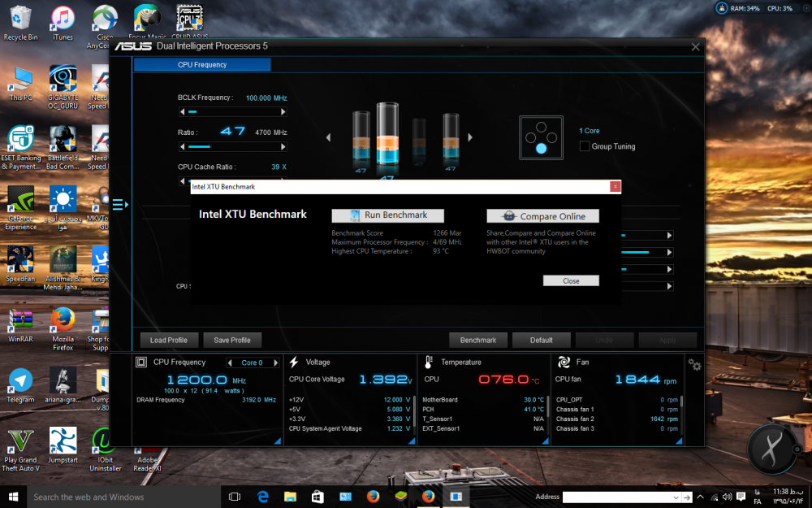Open Telegram desktop shortcut

click(x=21, y=385)
